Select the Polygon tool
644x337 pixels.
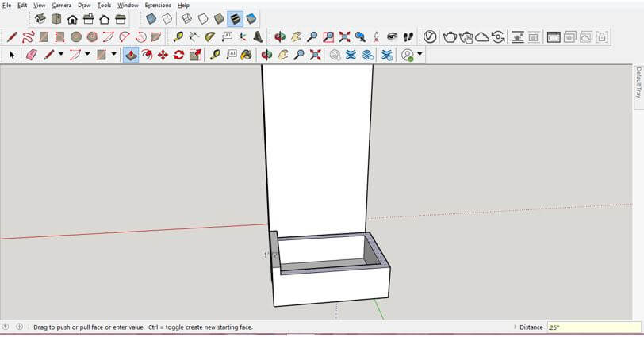pos(92,37)
